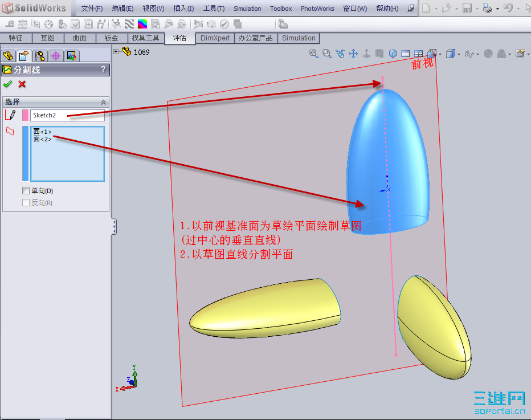Click Zoom to Fit magnifier icon

click(x=313, y=54)
